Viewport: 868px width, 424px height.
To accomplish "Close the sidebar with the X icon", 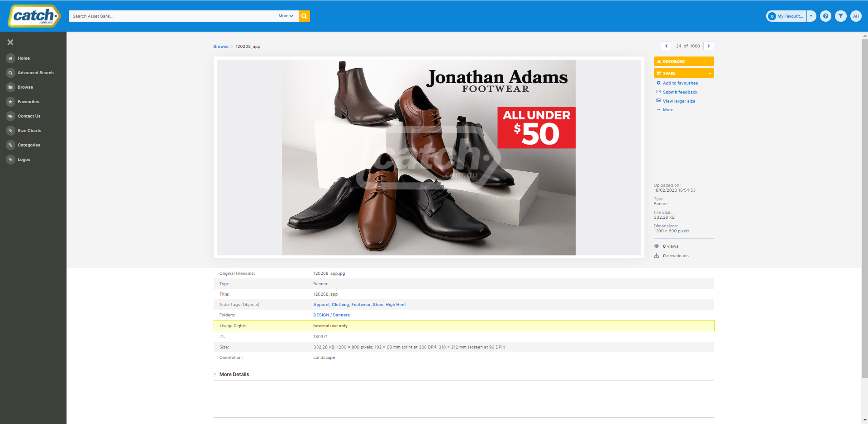I will pyautogui.click(x=10, y=42).
